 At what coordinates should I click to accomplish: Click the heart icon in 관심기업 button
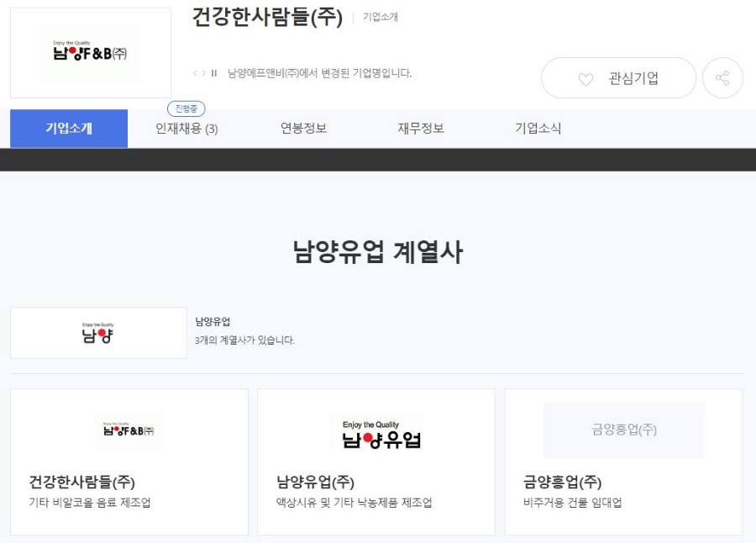[585, 79]
